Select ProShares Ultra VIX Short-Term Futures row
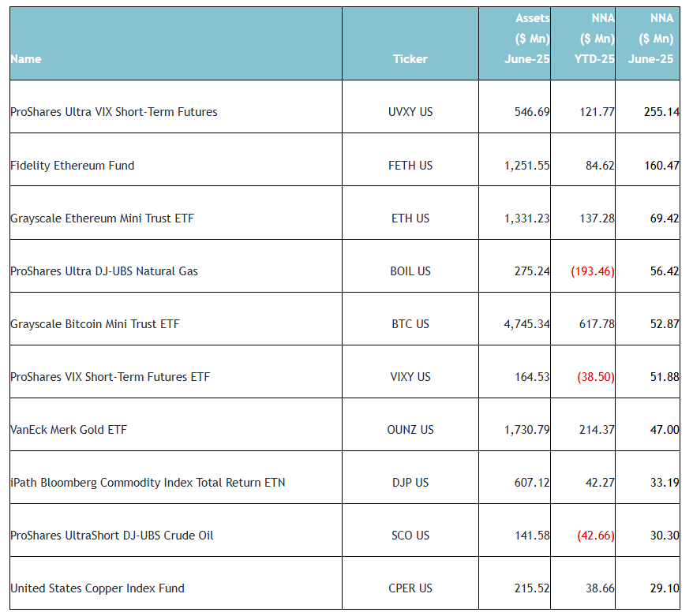693x616 pixels. click(114, 112)
